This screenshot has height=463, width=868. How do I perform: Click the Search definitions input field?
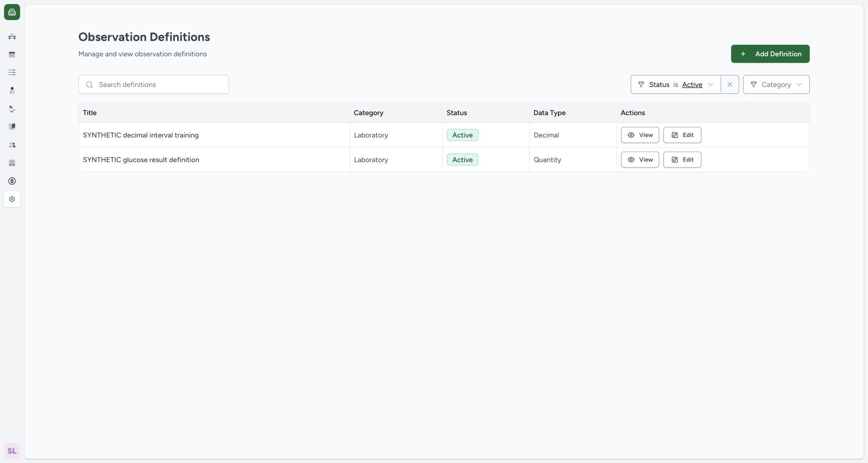pos(154,84)
